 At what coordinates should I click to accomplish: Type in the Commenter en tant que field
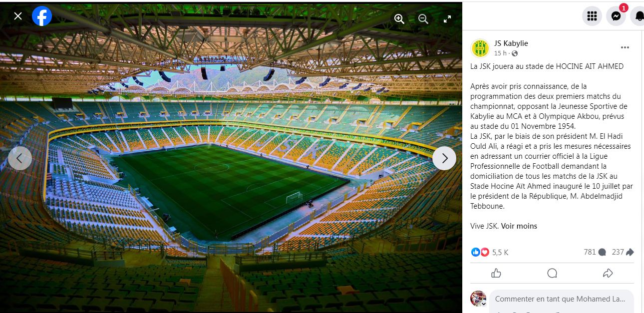click(x=560, y=299)
